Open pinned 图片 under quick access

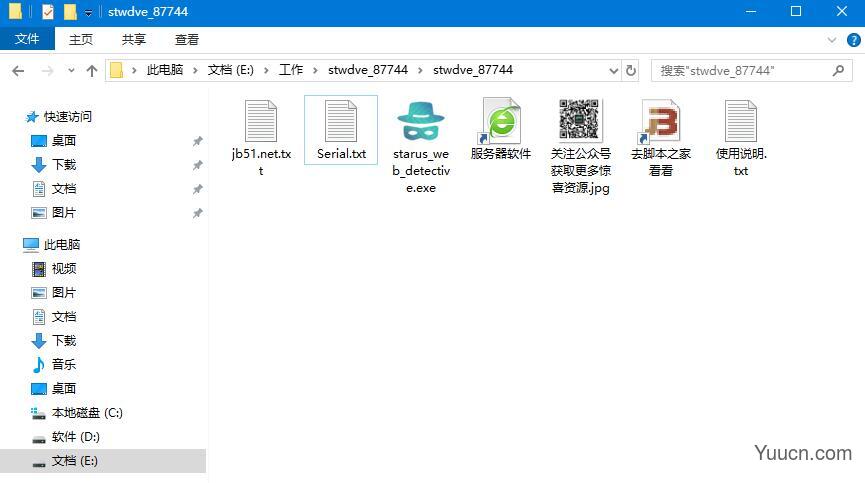click(63, 212)
